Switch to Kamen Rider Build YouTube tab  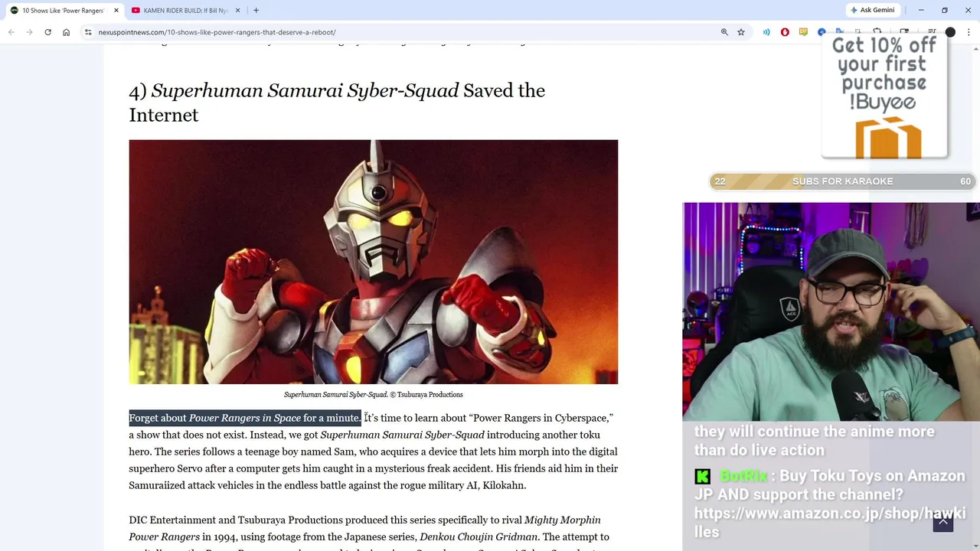pyautogui.click(x=186, y=10)
